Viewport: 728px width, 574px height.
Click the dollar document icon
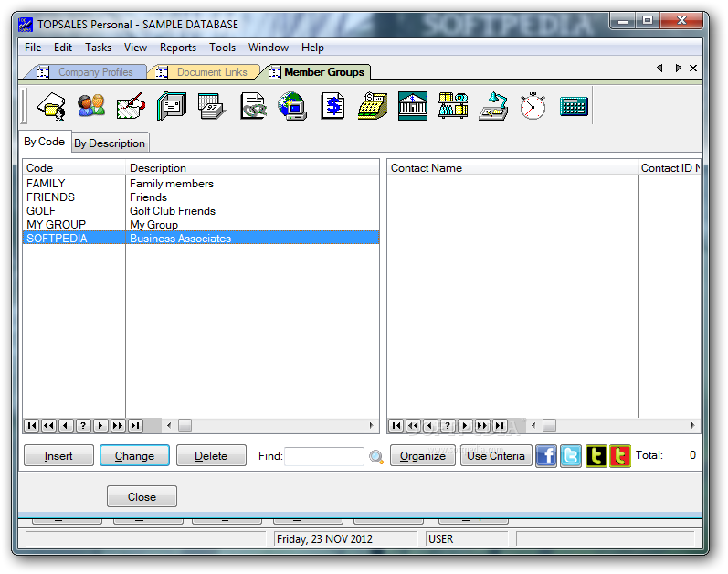pyautogui.click(x=332, y=106)
